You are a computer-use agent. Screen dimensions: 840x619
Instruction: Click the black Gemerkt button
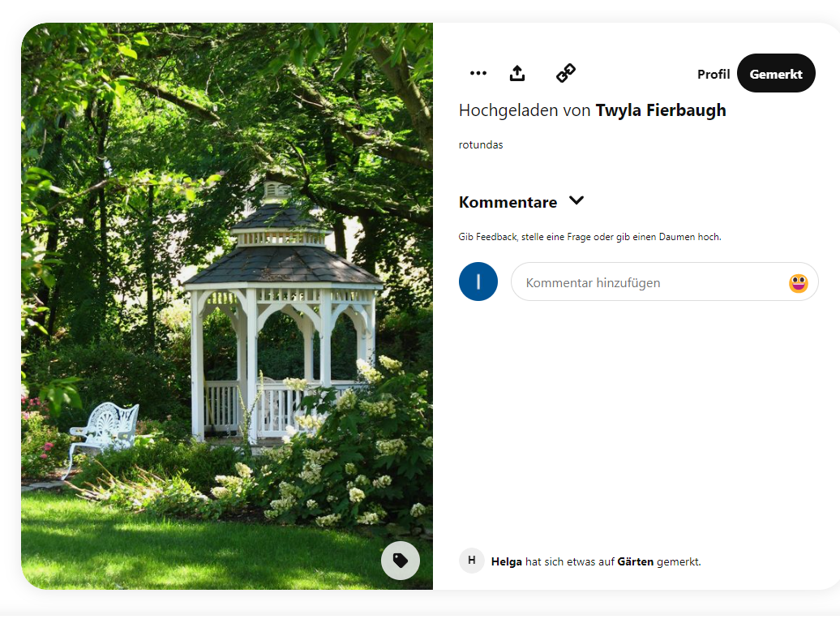point(776,74)
